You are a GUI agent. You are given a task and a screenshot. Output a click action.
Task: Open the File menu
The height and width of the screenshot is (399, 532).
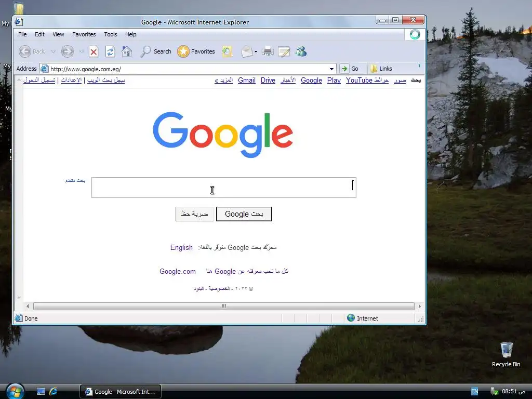pyautogui.click(x=22, y=34)
